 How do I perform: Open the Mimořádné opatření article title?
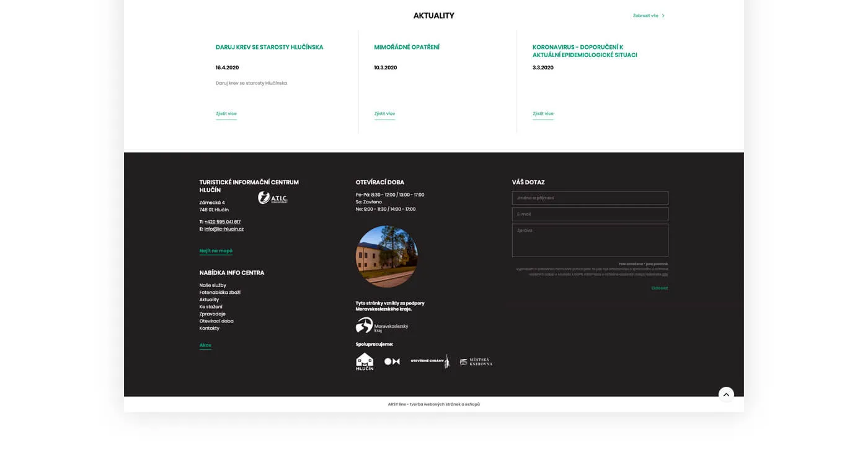pyautogui.click(x=407, y=47)
